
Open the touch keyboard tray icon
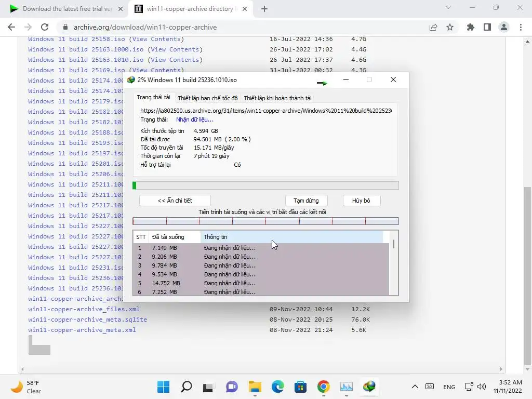[x=430, y=387]
